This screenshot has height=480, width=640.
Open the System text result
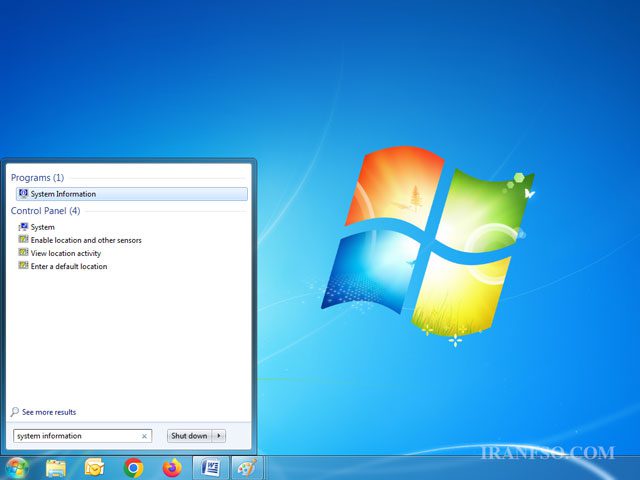pos(42,227)
